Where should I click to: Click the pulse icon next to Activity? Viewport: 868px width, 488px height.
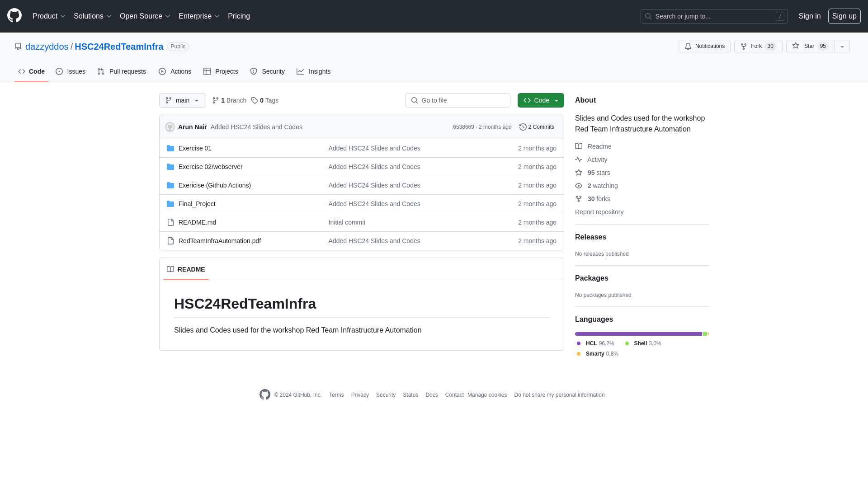click(x=579, y=160)
